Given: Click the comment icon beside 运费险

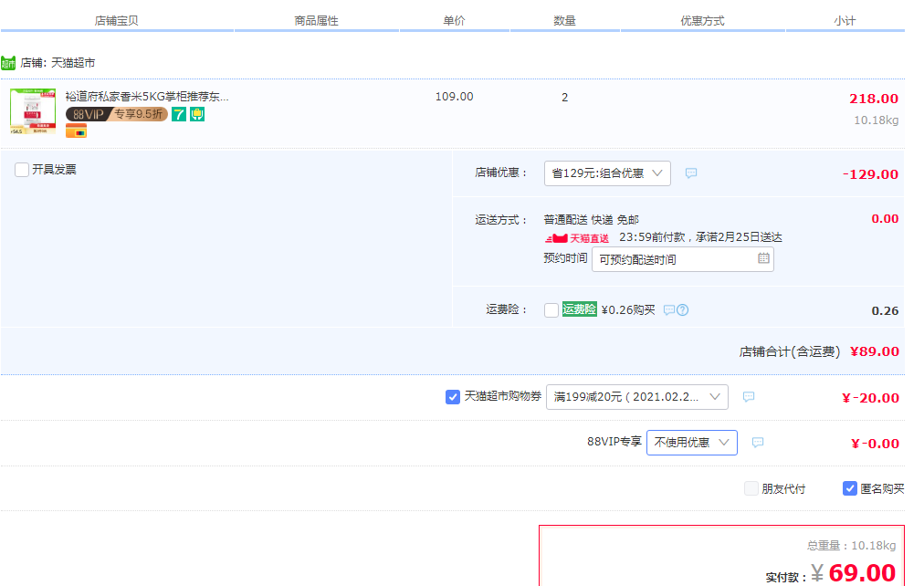Looking at the screenshot, I should pos(669,309).
